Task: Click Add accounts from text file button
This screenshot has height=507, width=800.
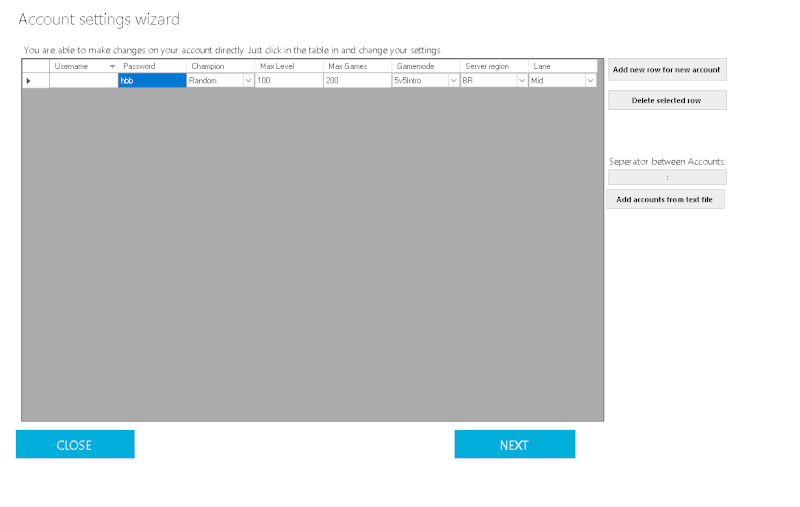Action: coord(665,199)
